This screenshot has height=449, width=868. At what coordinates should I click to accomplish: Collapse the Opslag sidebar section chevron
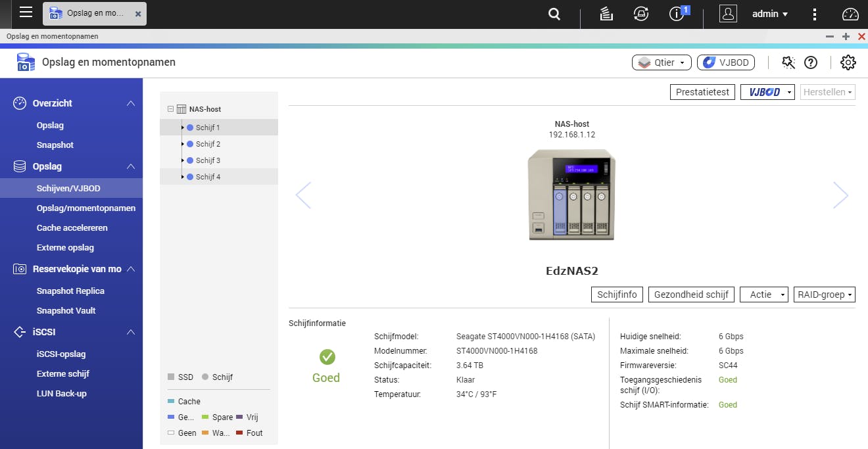coord(131,166)
